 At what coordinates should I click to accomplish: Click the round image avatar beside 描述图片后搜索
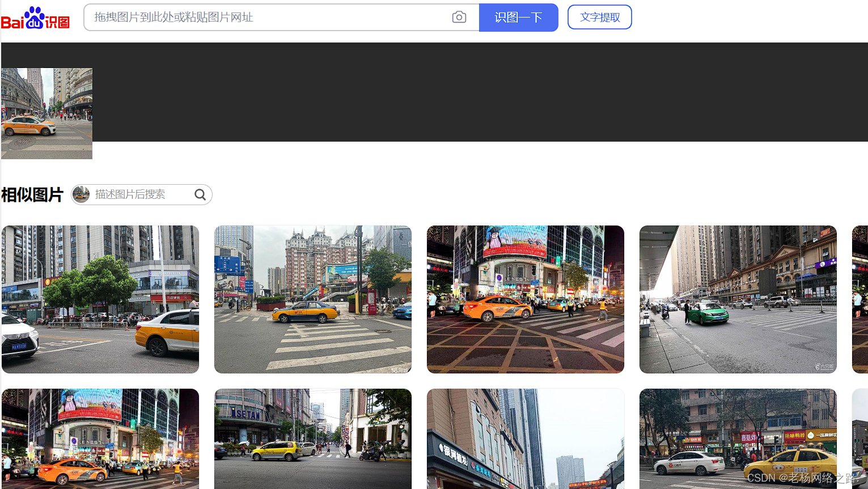(81, 194)
